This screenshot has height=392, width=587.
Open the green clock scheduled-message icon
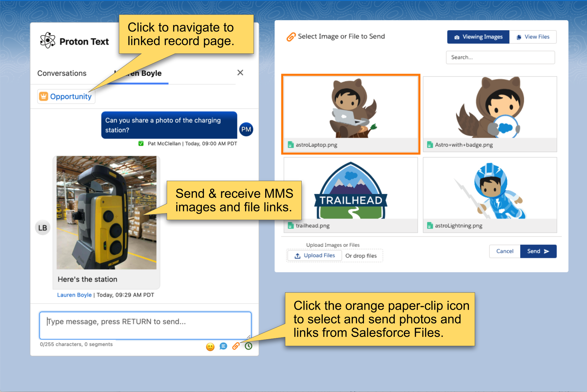(249, 347)
